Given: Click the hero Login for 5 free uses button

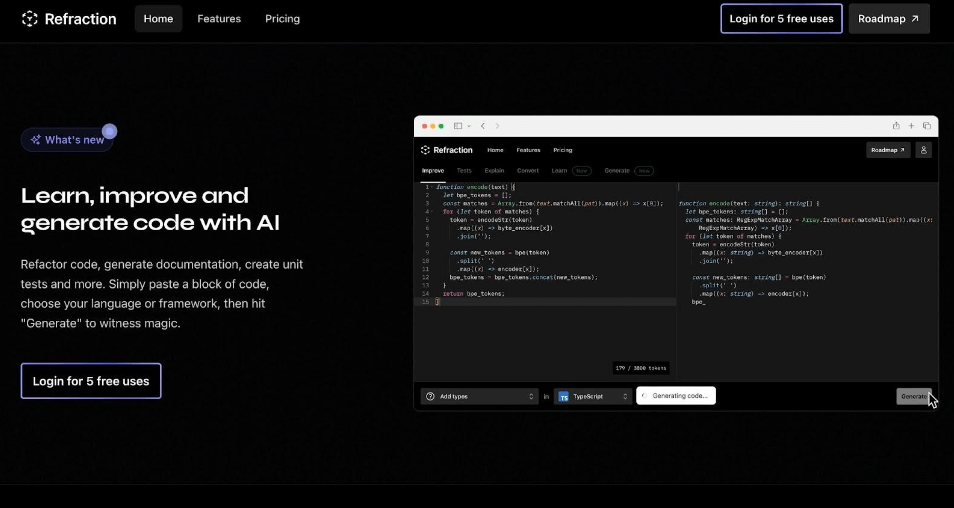Looking at the screenshot, I should pyautogui.click(x=91, y=381).
